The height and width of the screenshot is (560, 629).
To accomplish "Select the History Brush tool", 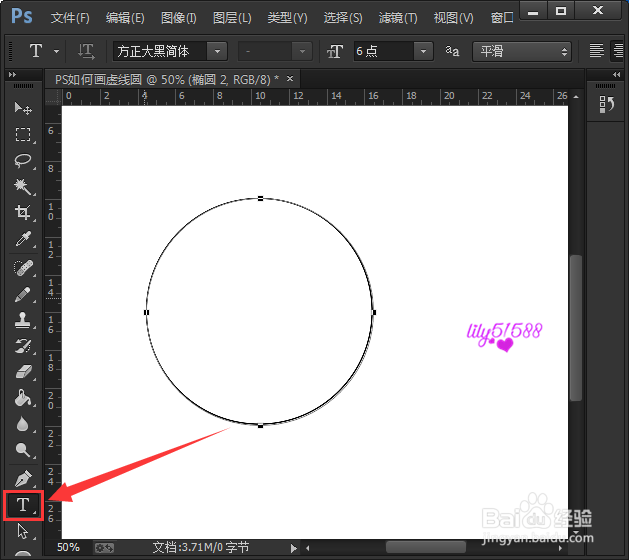I will tap(23, 346).
